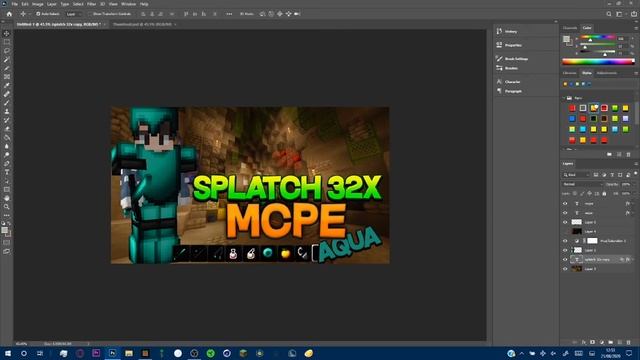Open the Character panel icon
This screenshot has width=640, height=360.
pyautogui.click(x=499, y=82)
